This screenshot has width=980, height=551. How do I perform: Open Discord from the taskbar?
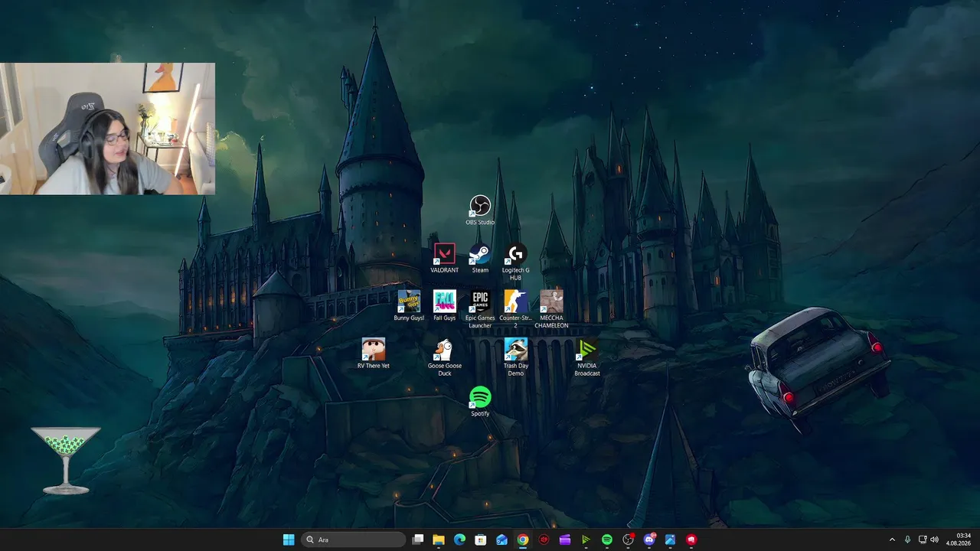pos(649,540)
